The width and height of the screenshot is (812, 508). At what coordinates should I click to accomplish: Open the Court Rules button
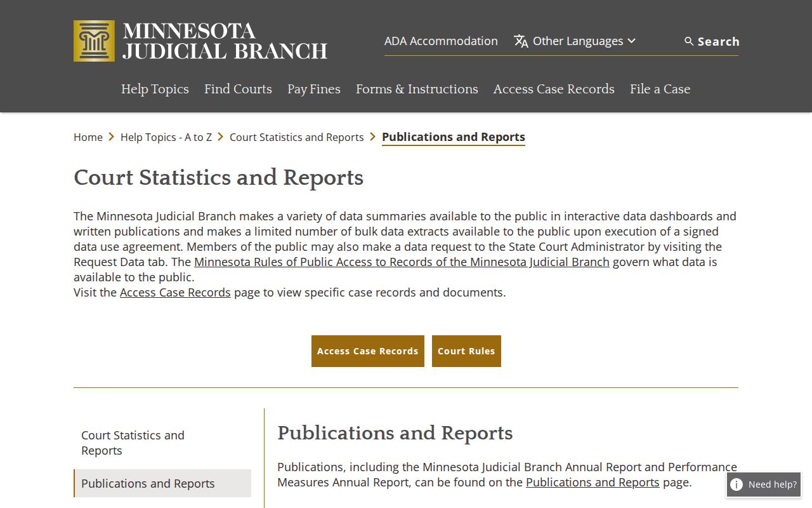(x=466, y=351)
